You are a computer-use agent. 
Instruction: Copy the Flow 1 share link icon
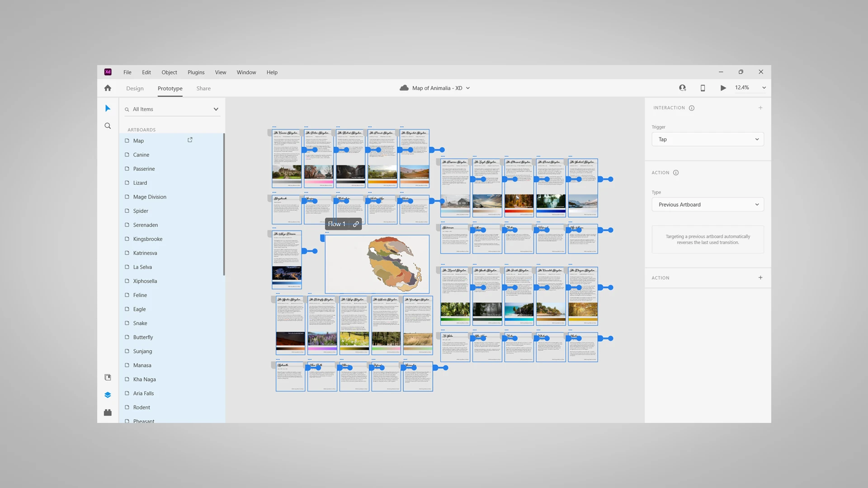[x=356, y=224]
